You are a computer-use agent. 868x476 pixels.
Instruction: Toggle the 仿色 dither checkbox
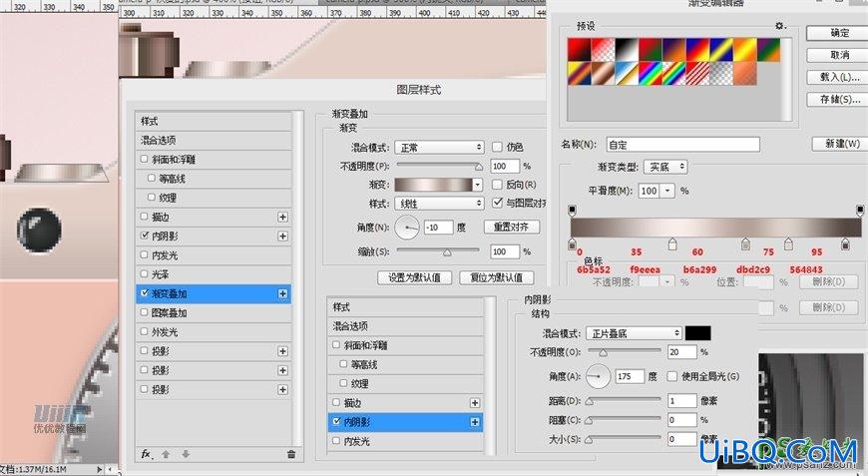tap(497, 147)
